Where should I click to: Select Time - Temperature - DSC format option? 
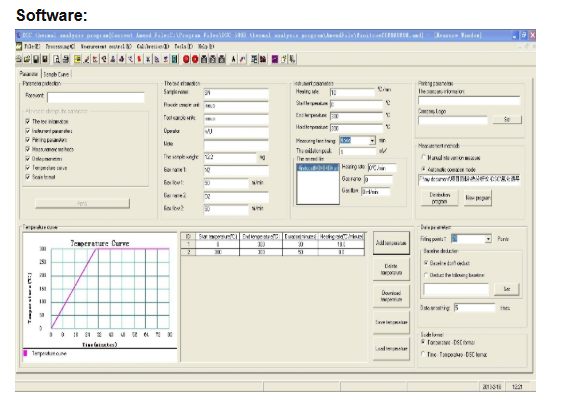pyautogui.click(x=423, y=354)
